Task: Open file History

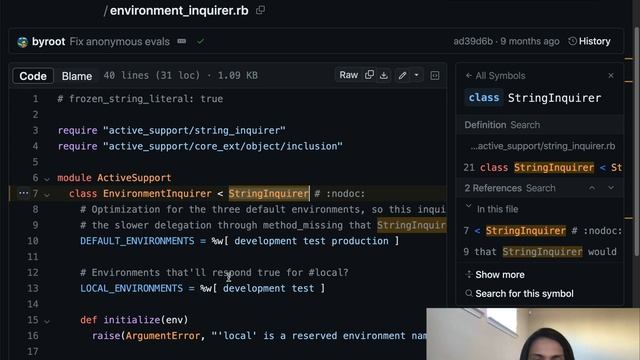Action: (x=589, y=41)
